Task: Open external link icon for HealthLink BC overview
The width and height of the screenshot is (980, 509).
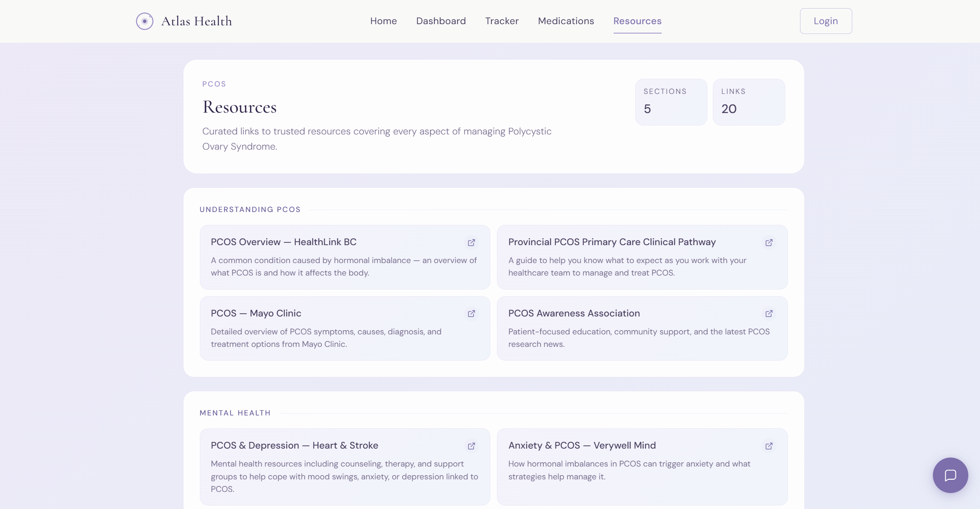Action: (x=471, y=242)
